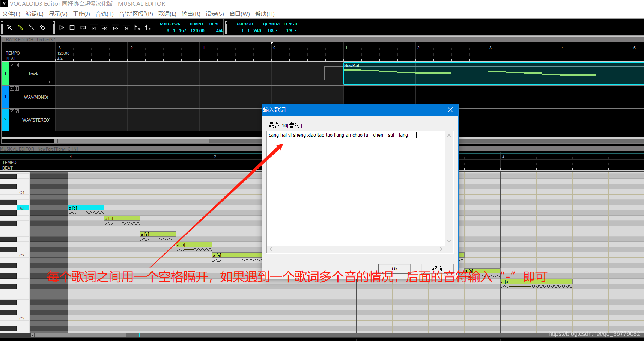Click measure 2 in musical editor ruler

[x=215, y=157]
